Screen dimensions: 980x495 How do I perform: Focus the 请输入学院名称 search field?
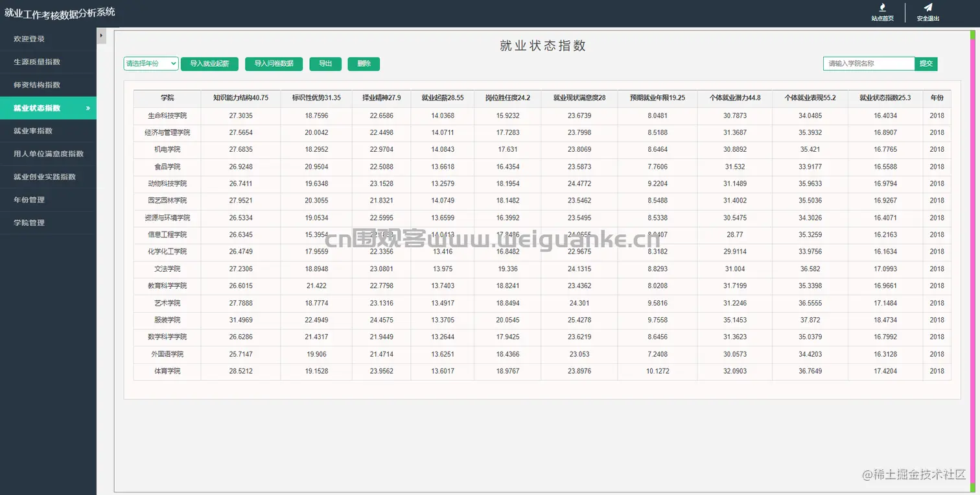click(x=869, y=64)
